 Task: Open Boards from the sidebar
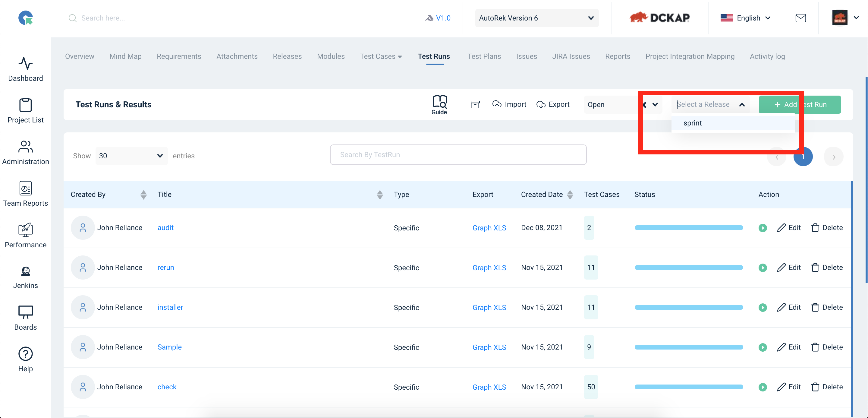click(x=25, y=318)
